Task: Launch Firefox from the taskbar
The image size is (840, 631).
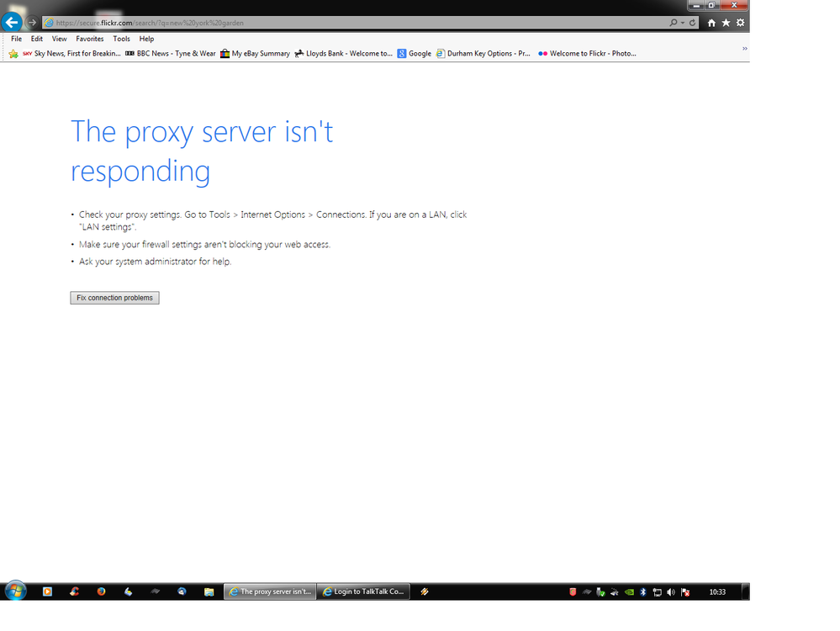Action: [x=102, y=591]
